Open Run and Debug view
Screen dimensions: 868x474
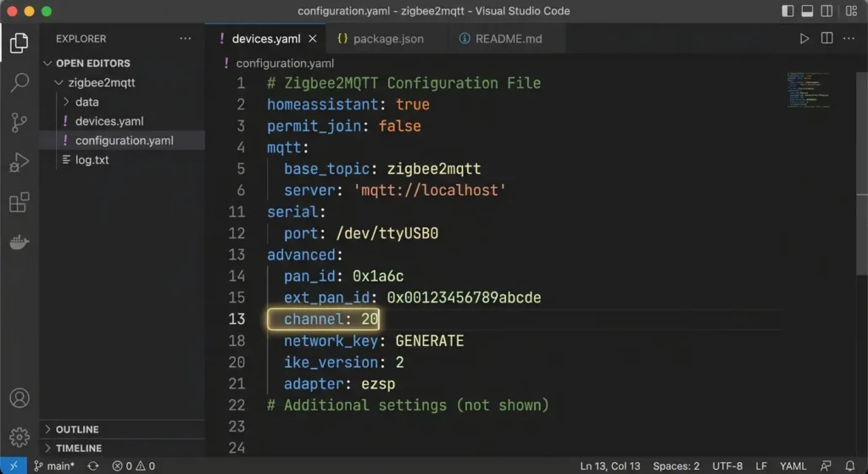(x=19, y=162)
